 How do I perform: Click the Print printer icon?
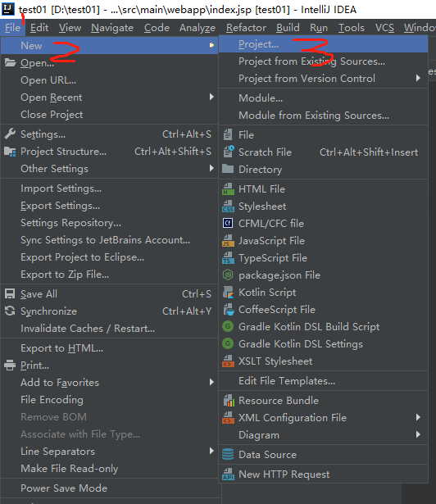[10, 366]
